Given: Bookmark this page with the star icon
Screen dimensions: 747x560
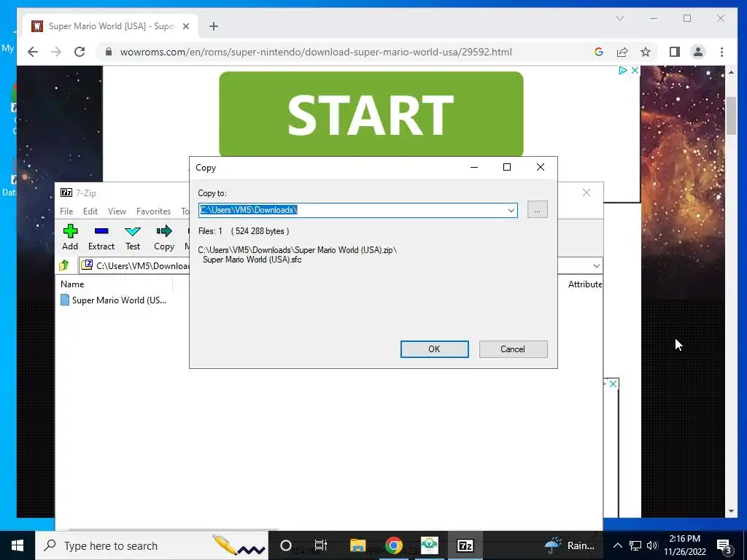Looking at the screenshot, I should [x=646, y=52].
